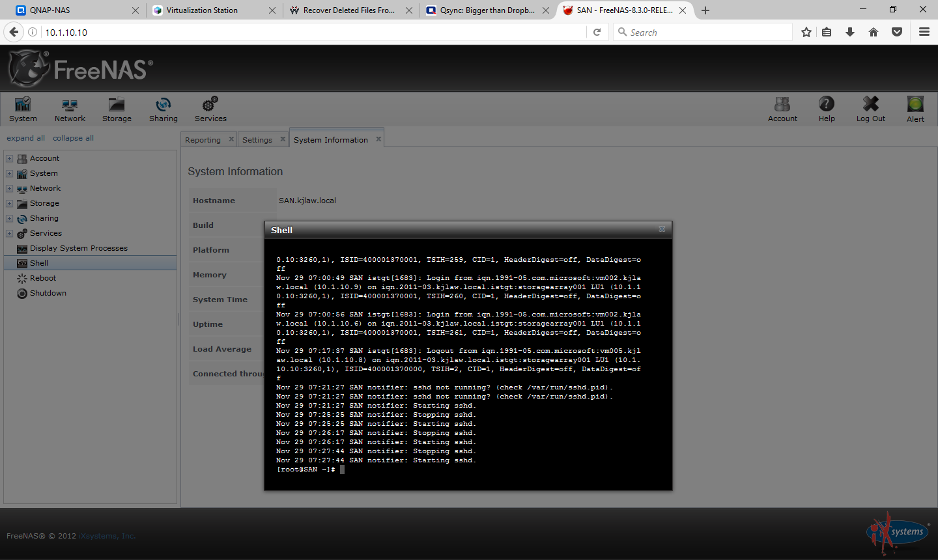Click the address bar showing 10.1.10.10
938x560 pixels.
click(x=313, y=32)
